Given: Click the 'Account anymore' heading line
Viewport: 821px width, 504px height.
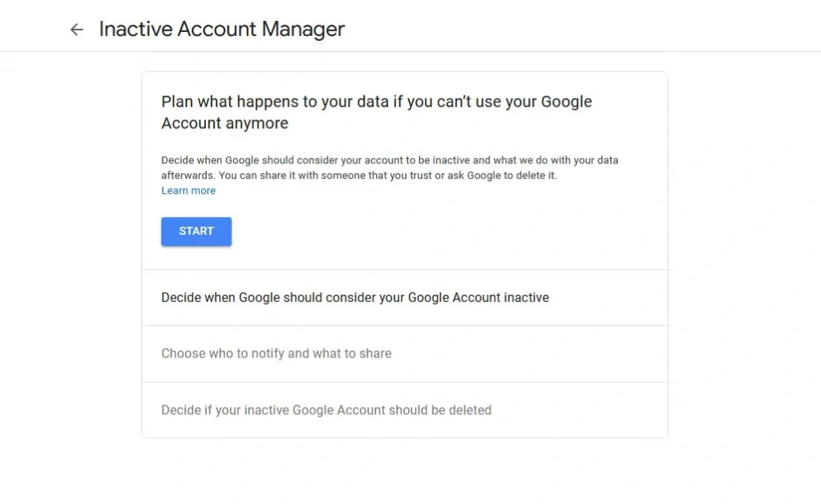Looking at the screenshot, I should click(224, 123).
